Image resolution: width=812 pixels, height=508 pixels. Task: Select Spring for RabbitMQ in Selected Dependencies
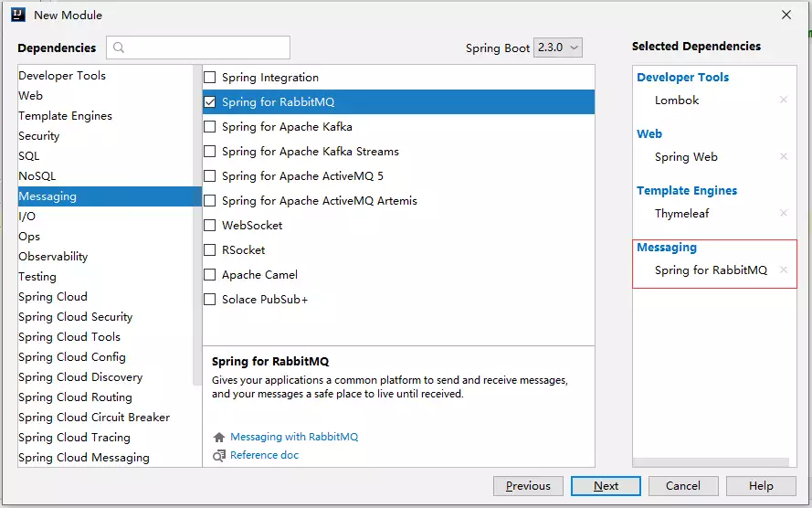coord(711,270)
